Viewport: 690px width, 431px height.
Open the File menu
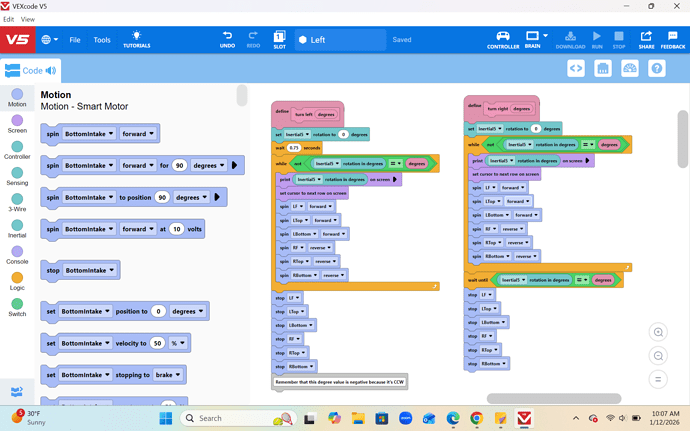click(x=75, y=40)
